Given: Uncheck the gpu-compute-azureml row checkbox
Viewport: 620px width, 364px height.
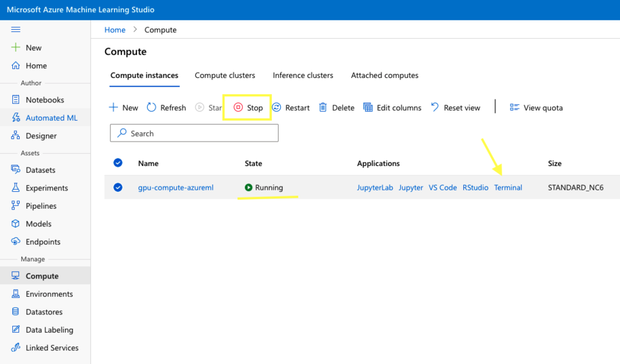Looking at the screenshot, I should click(118, 188).
